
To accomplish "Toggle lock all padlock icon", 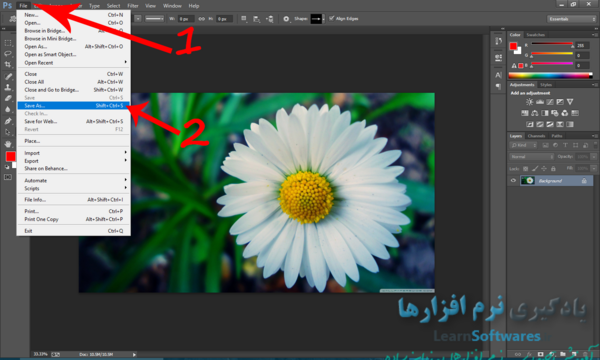I will tap(553, 169).
